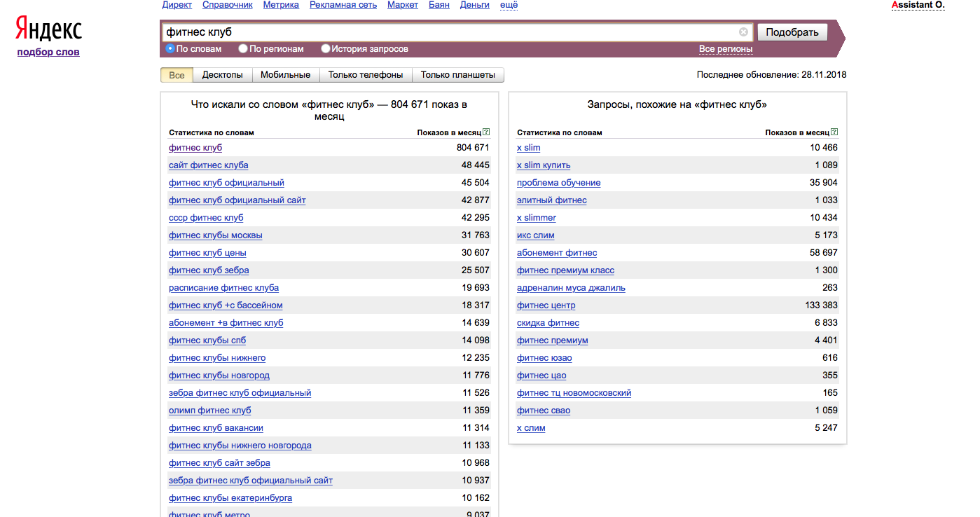Switch to "Только телефоны" tab

tap(366, 75)
